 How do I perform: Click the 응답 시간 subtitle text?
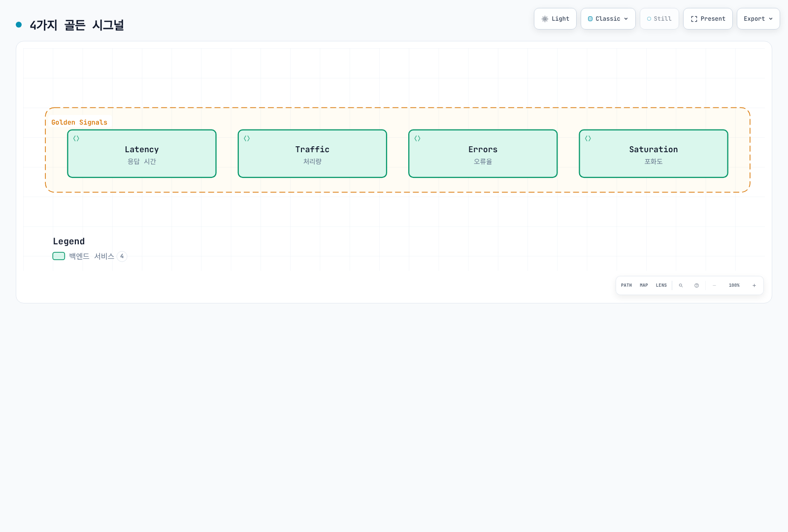(x=142, y=162)
